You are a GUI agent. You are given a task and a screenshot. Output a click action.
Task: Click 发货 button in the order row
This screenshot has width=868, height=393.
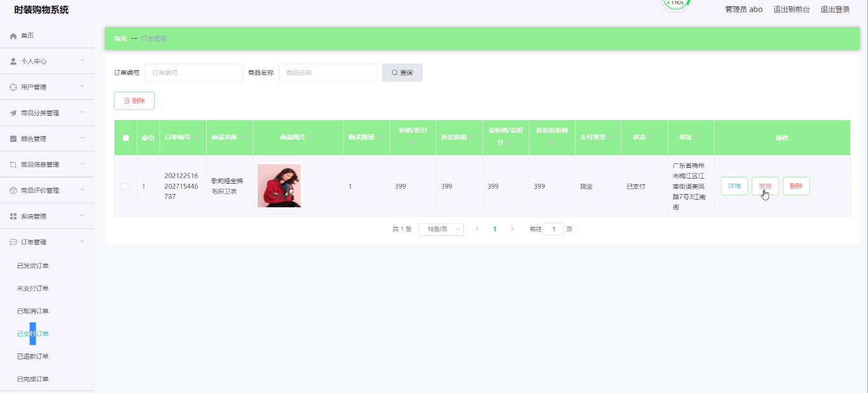[765, 186]
